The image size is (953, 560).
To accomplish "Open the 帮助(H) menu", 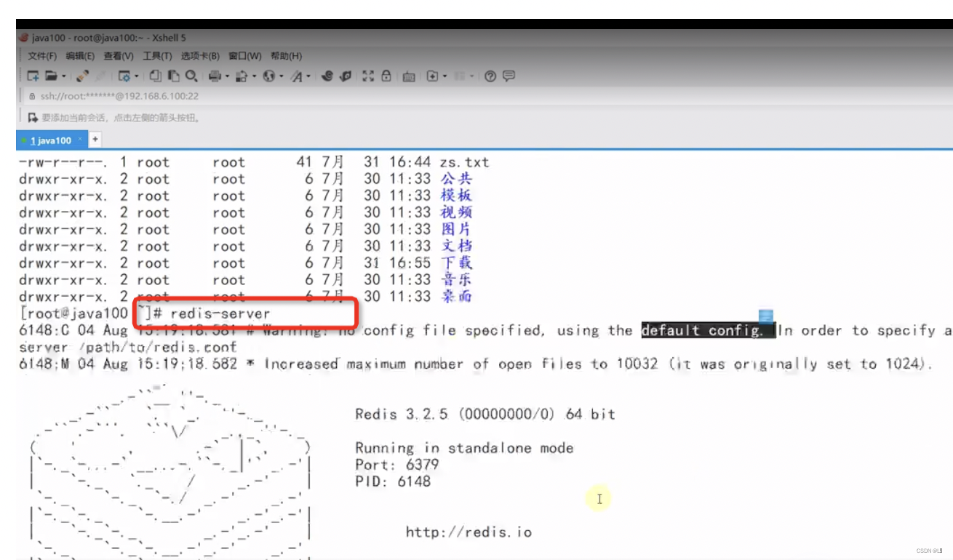I will [x=286, y=56].
